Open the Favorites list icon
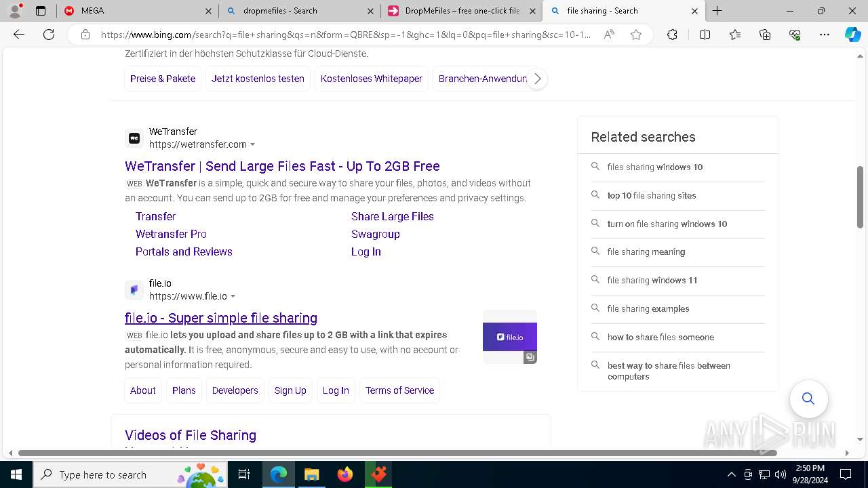Screen dimensions: 868x488 735,35
